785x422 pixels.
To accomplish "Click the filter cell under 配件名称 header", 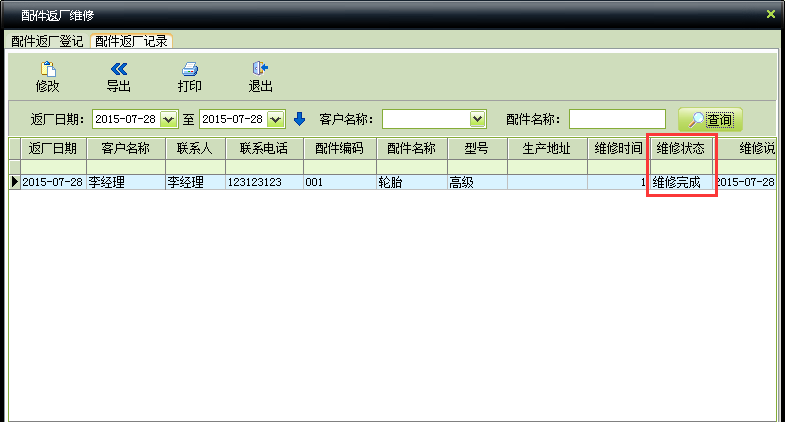I will tap(412, 167).
